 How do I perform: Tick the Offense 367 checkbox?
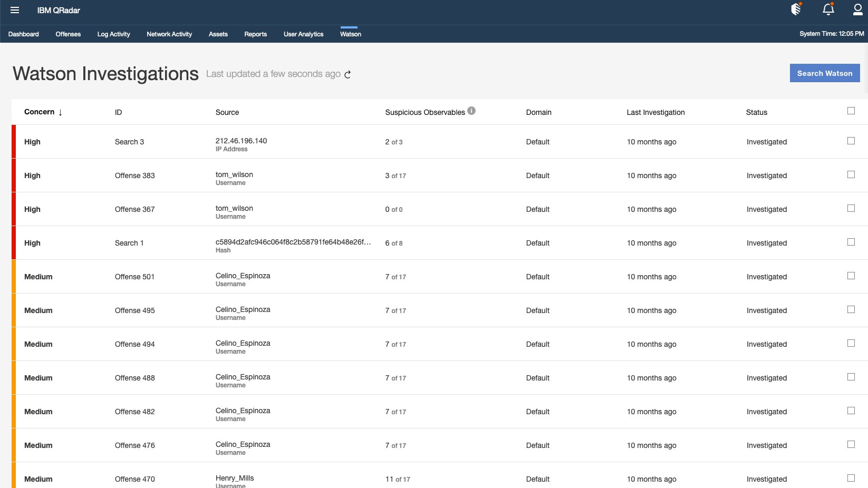pyautogui.click(x=851, y=208)
